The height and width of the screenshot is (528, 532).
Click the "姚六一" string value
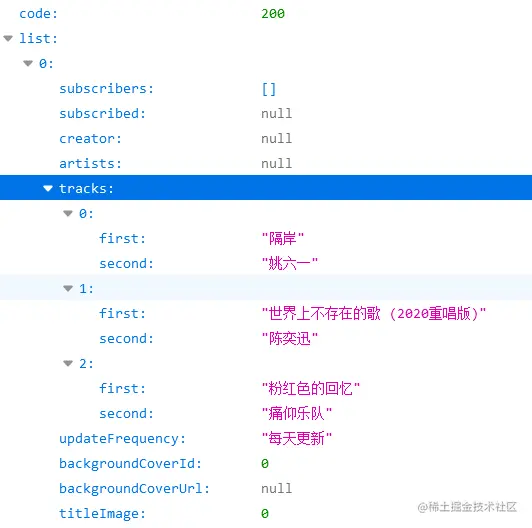coord(290,263)
